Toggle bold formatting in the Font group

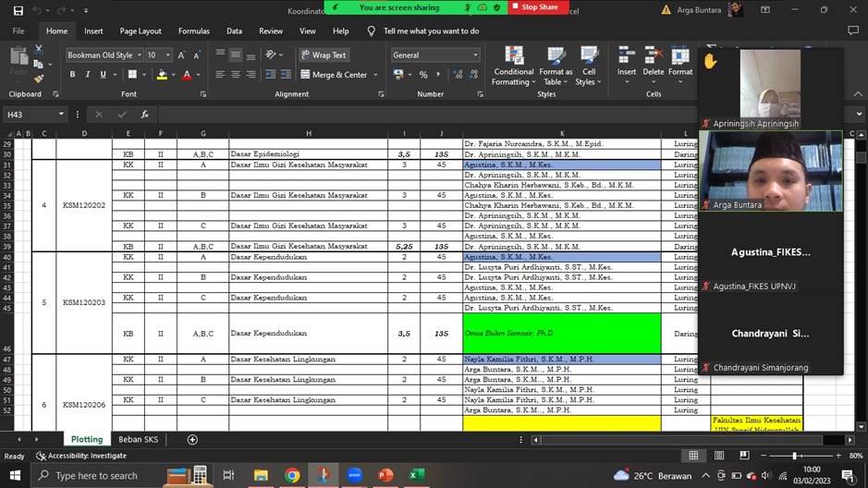pos(74,75)
